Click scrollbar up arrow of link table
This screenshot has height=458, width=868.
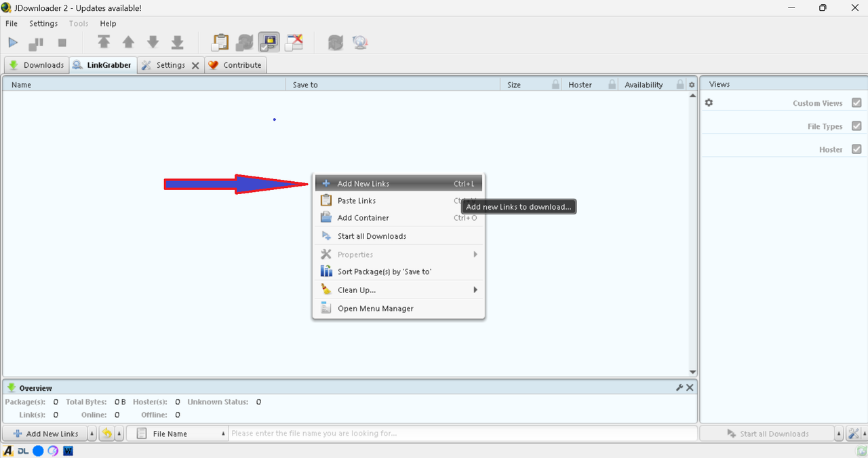click(692, 96)
